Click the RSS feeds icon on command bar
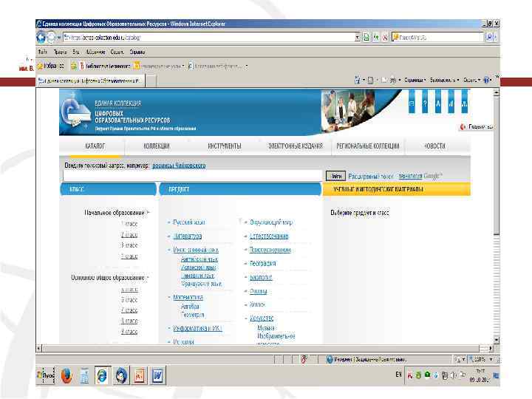 (370, 80)
